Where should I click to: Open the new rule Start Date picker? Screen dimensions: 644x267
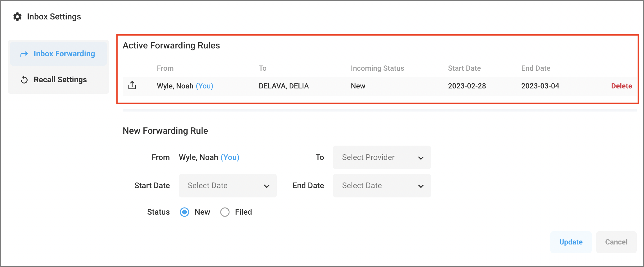click(228, 186)
